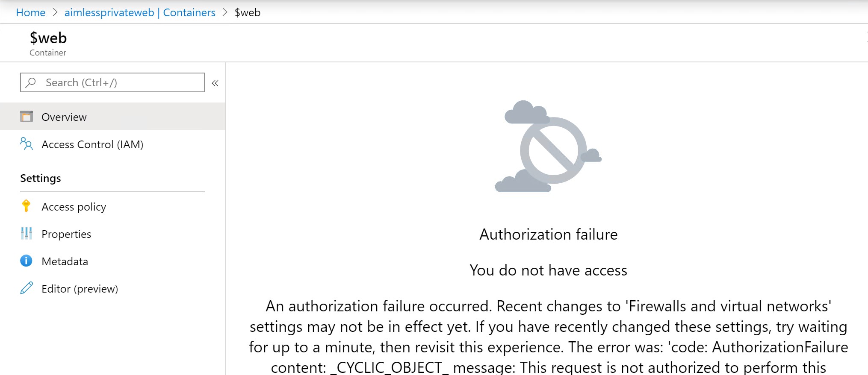Screen dimensions: 868x375
Task: Select Properties under Settings
Action: click(x=113, y=234)
